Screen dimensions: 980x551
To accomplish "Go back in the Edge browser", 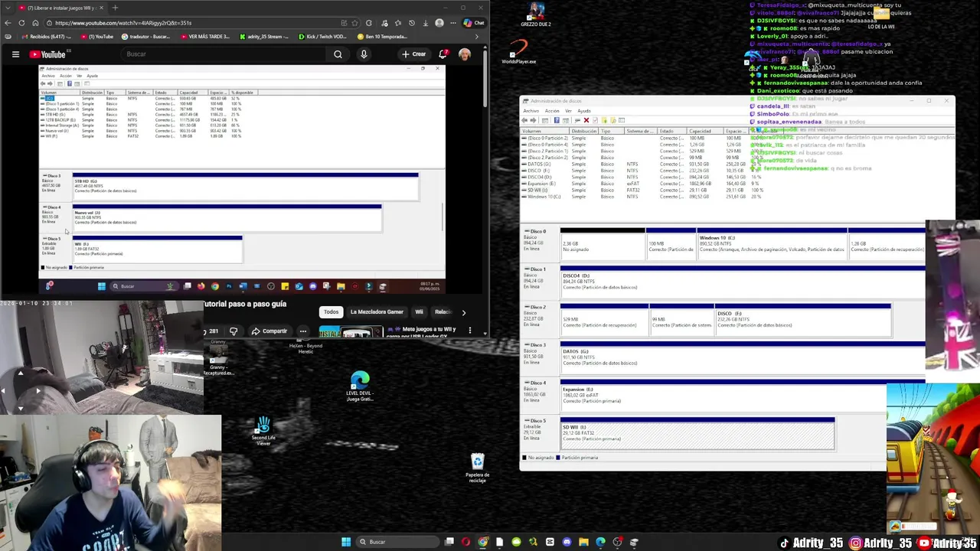I will (8, 23).
